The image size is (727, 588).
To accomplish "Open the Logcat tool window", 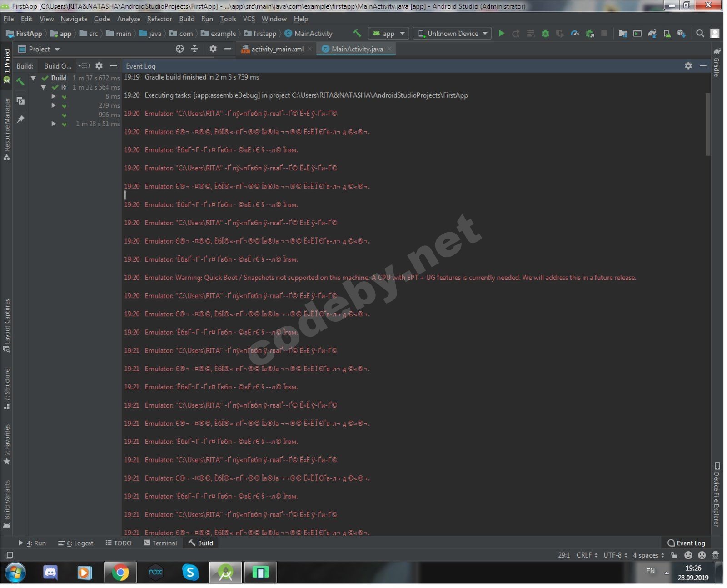I will [x=76, y=543].
